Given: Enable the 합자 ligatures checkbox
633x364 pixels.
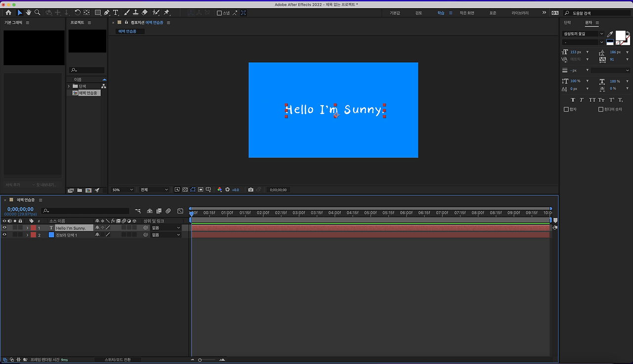Looking at the screenshot, I should pos(566,109).
